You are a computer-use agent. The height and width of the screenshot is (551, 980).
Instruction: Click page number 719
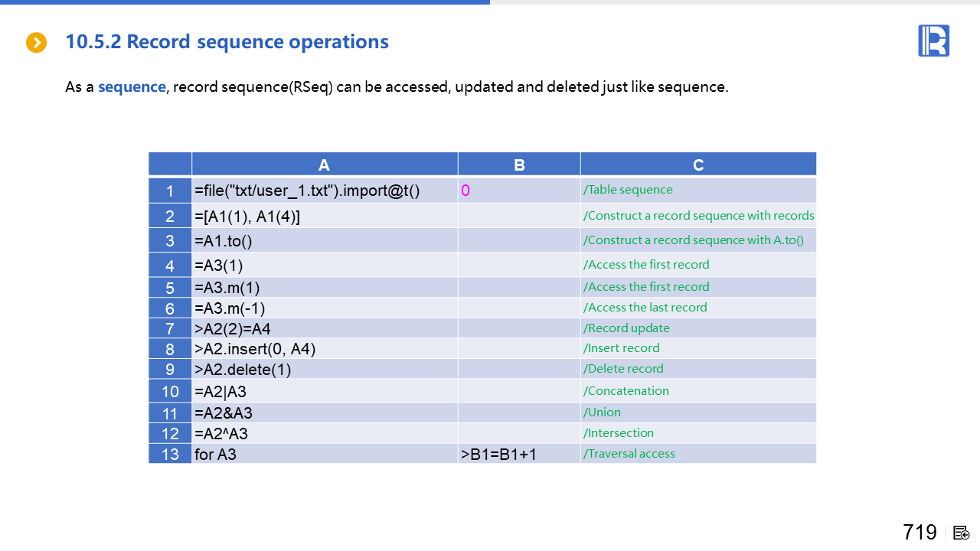click(x=920, y=533)
